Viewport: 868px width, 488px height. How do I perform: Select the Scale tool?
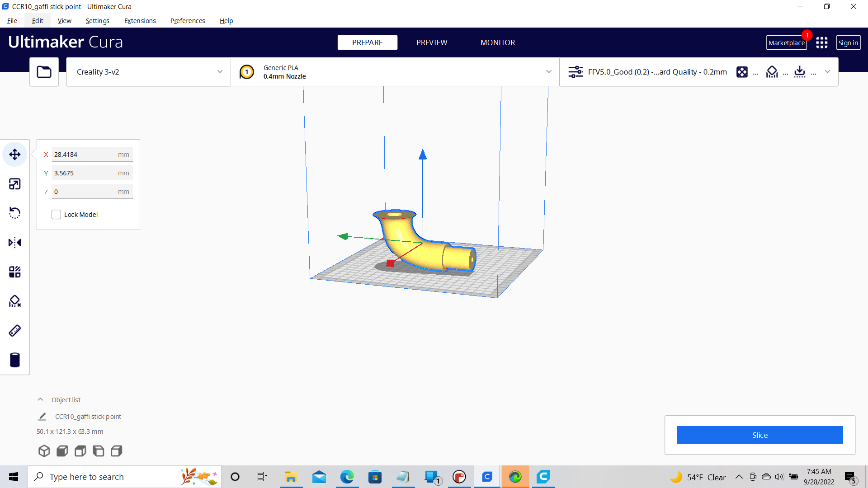point(15,184)
